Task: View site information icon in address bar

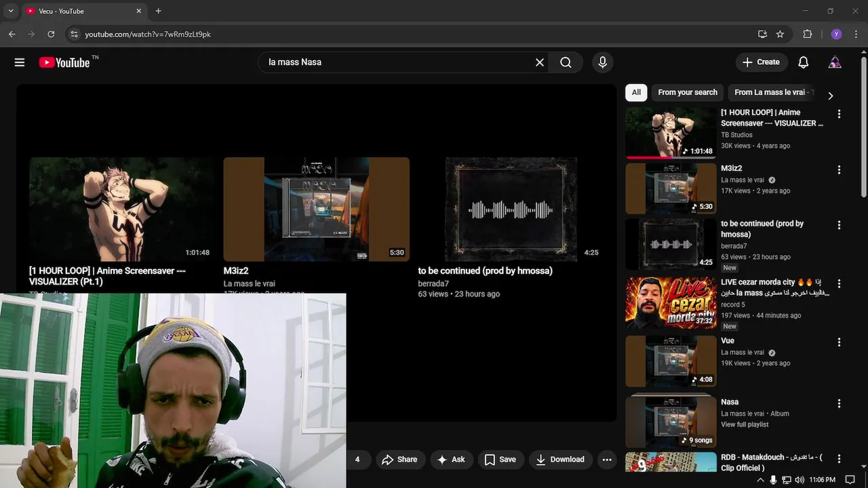Action: (74, 34)
